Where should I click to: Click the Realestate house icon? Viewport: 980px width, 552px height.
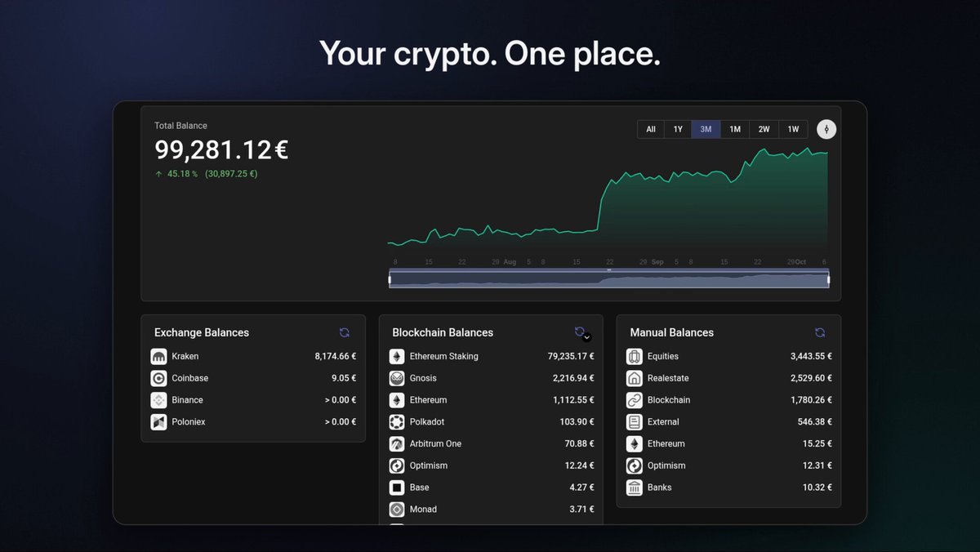(635, 378)
